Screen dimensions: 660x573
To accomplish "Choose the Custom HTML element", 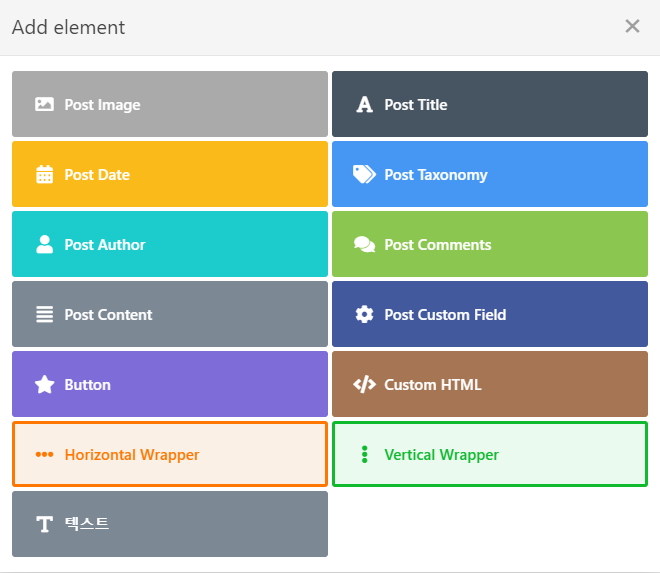I will [x=489, y=384].
